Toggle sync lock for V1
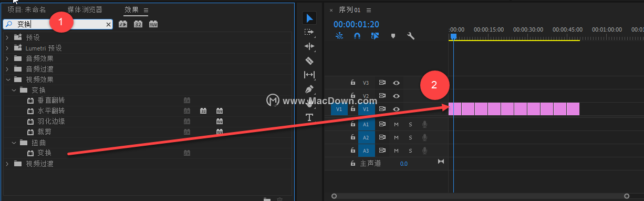Viewport: 644px width, 201px height. point(382,109)
